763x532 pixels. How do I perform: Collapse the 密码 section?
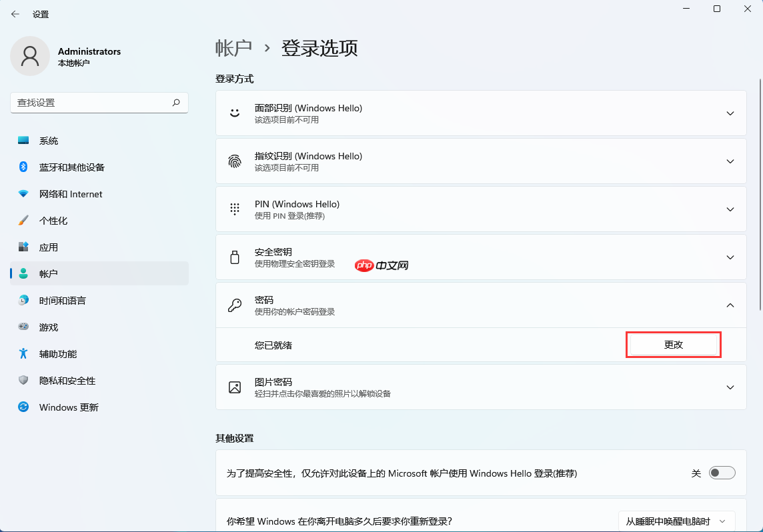pyautogui.click(x=730, y=305)
